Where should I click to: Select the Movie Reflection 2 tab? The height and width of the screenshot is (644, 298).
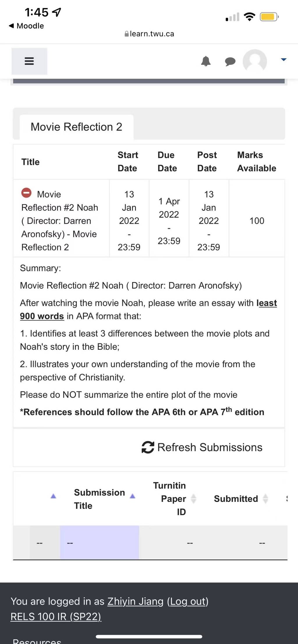77,127
